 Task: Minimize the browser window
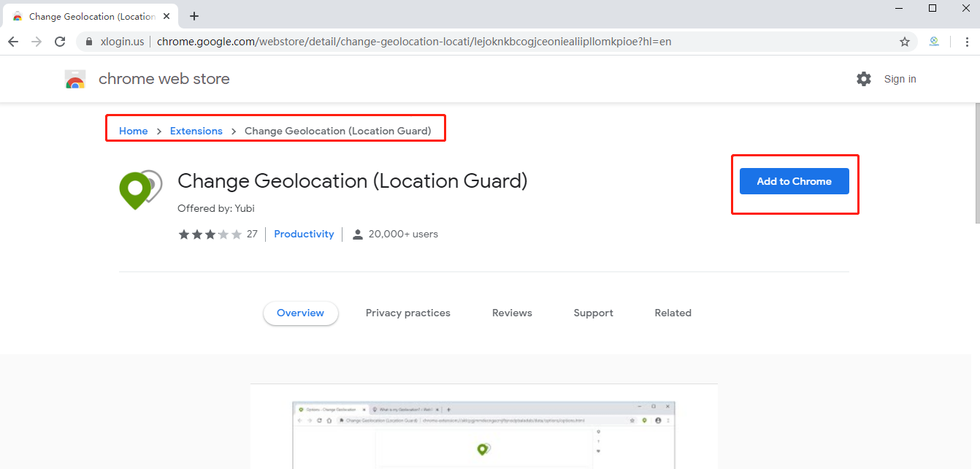[899, 8]
